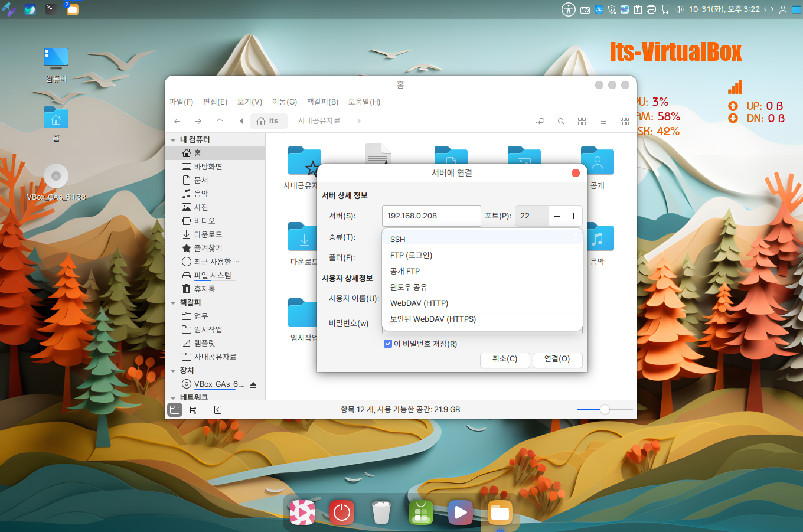Click lts home path button

coord(268,121)
